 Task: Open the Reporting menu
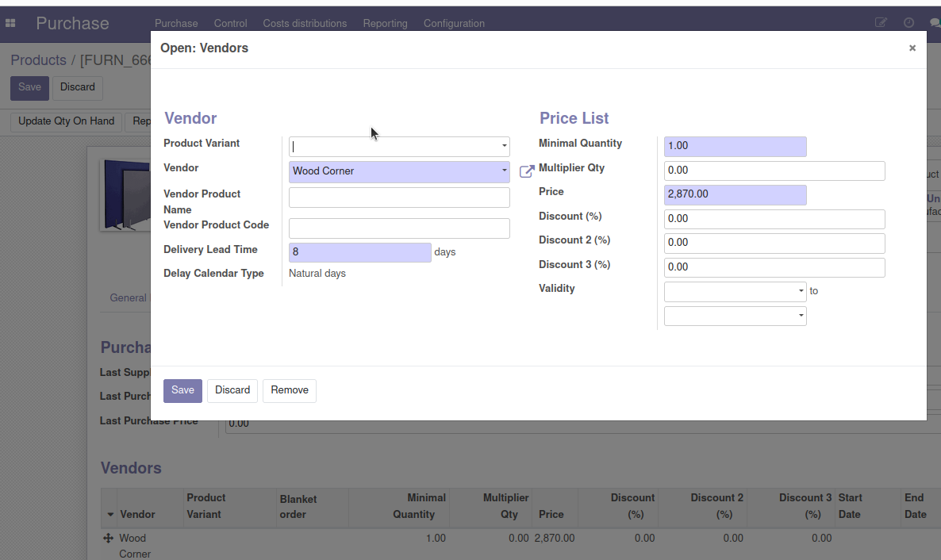[385, 23]
